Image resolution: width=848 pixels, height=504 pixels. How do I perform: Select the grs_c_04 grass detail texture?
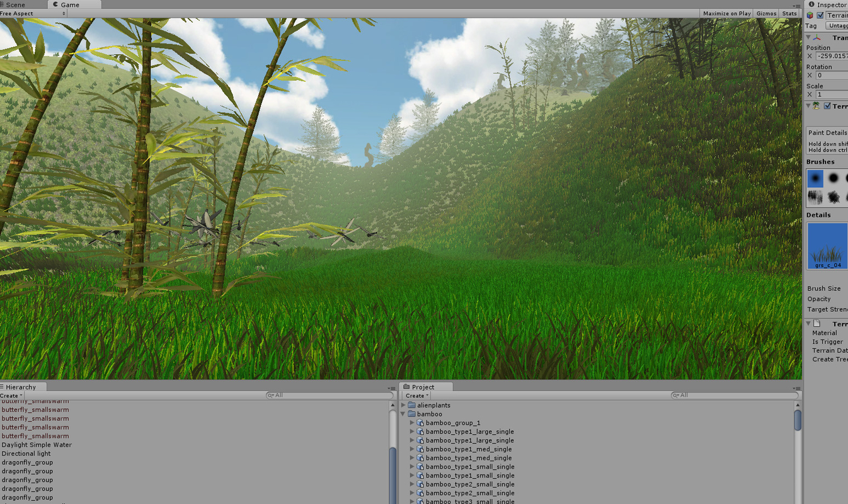point(826,246)
